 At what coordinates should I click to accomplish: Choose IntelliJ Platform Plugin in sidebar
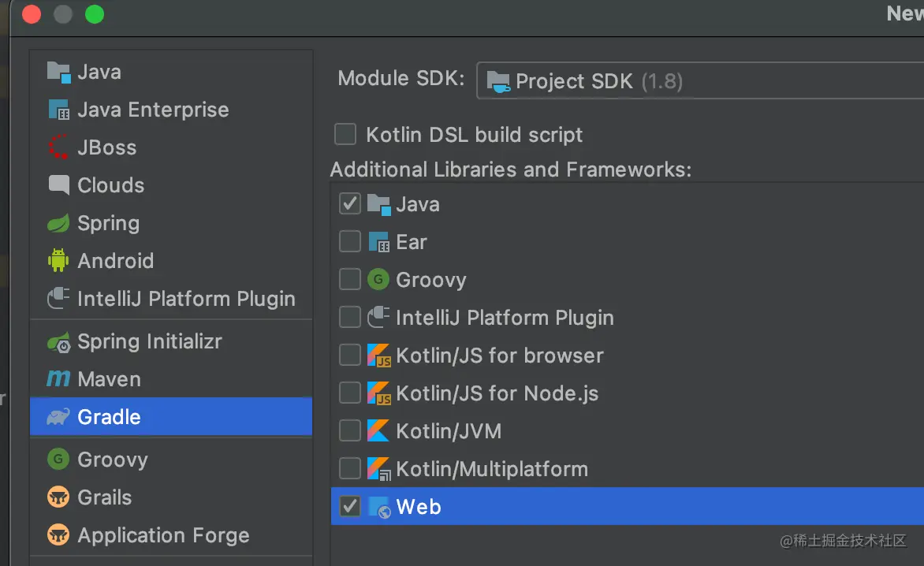pos(186,299)
